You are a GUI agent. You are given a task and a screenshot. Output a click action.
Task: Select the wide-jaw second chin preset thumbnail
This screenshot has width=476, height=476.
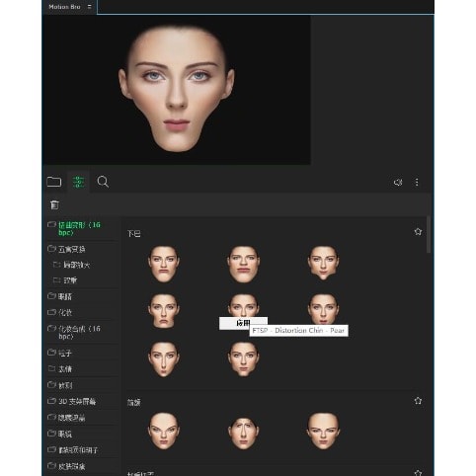coord(243,264)
